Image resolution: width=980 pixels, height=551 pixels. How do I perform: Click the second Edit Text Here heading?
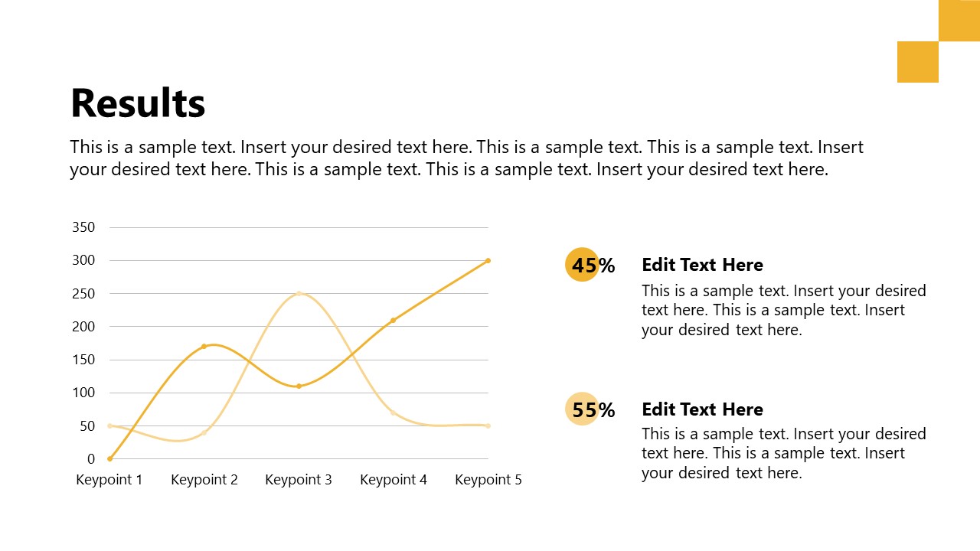coord(702,409)
